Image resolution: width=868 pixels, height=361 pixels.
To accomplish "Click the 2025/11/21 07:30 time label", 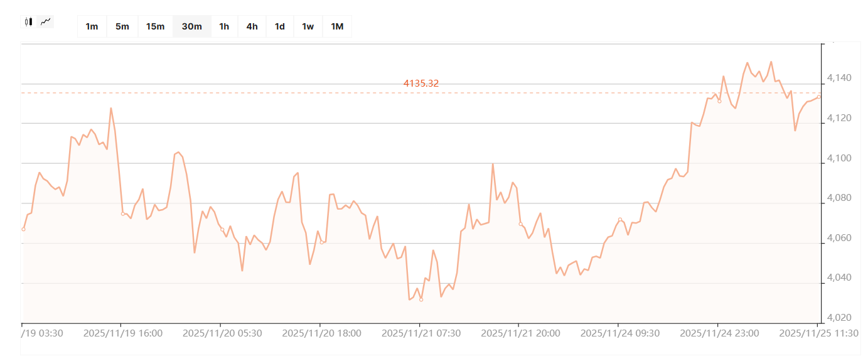I will [x=421, y=333].
